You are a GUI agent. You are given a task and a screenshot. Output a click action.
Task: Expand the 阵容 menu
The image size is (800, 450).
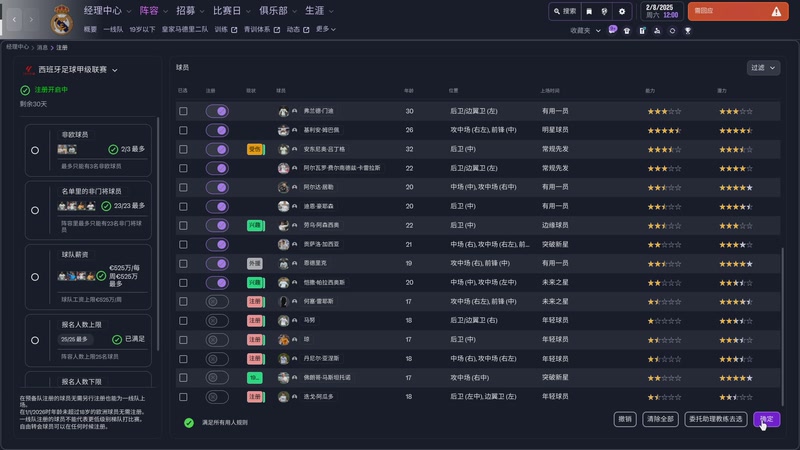(x=154, y=11)
